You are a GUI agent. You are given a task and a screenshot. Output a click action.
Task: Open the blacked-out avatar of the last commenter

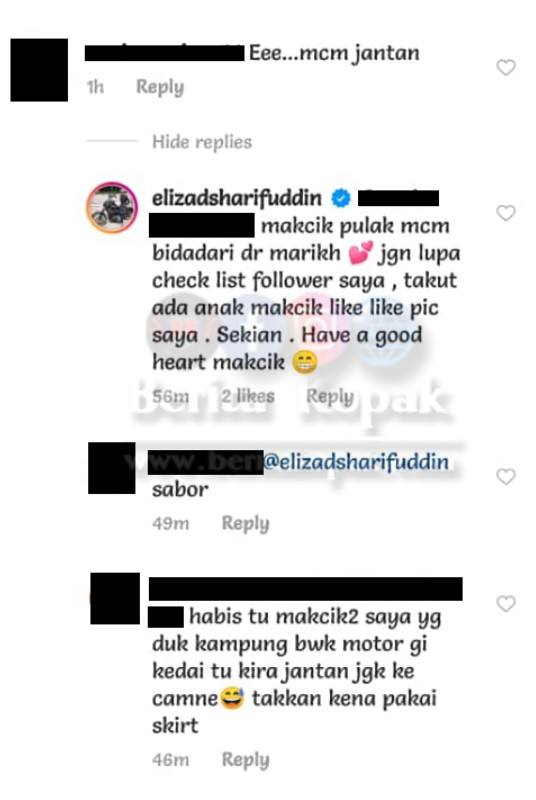point(115,598)
